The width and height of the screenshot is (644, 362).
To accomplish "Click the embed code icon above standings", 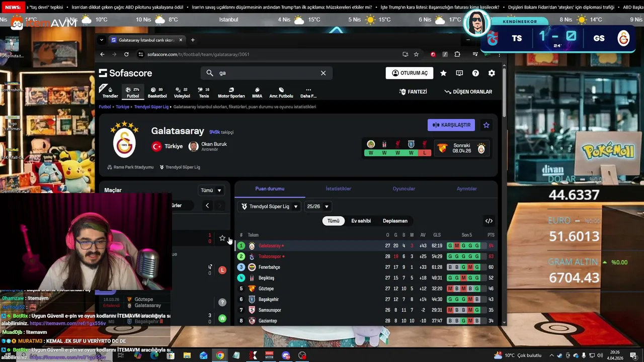I will click(489, 221).
